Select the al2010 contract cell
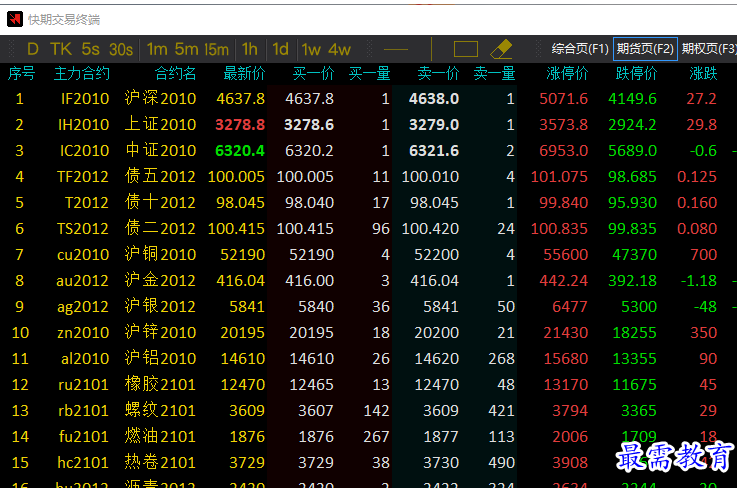This screenshot has width=740, height=488. coord(85,358)
